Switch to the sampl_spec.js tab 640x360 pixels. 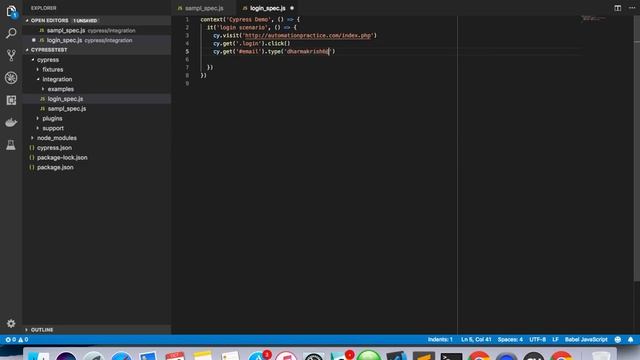(x=204, y=8)
